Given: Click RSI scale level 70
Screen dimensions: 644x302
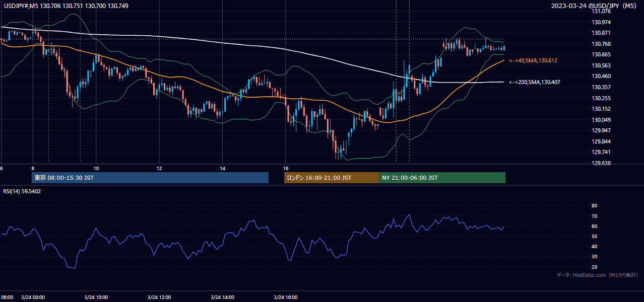Looking at the screenshot, I should pos(594,216).
